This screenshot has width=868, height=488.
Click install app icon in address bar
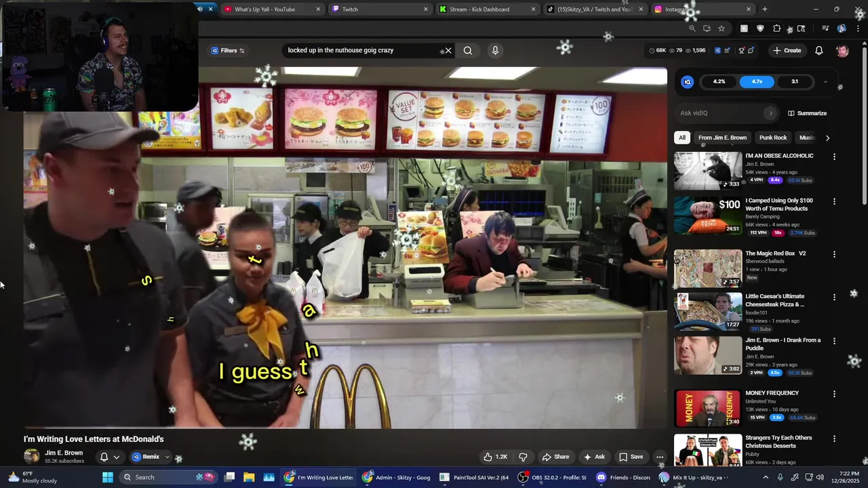707,28
